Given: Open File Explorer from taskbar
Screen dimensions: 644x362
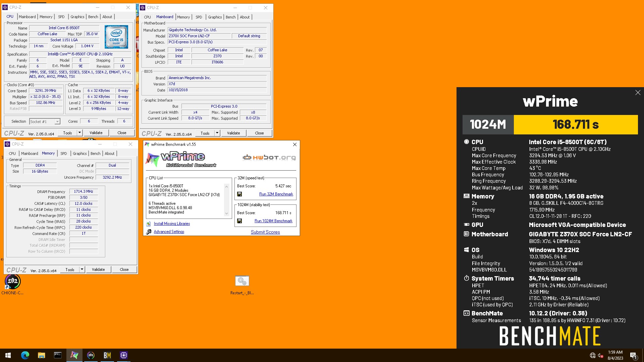Looking at the screenshot, I should pyautogui.click(x=41, y=355).
